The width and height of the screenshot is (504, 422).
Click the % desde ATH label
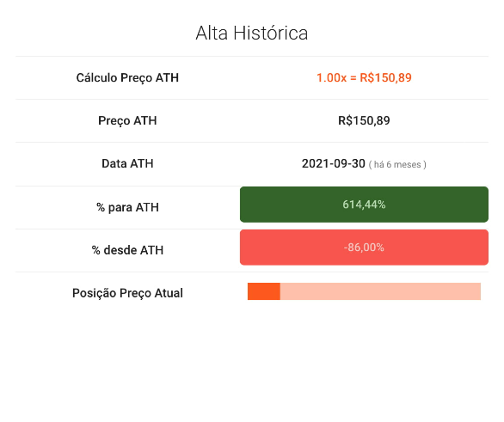tap(127, 250)
